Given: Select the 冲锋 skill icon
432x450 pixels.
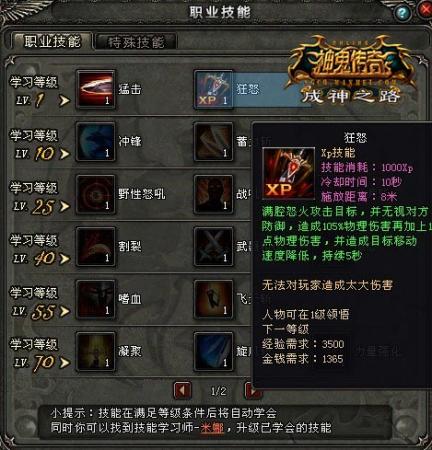Looking at the screenshot, I should point(96,142).
